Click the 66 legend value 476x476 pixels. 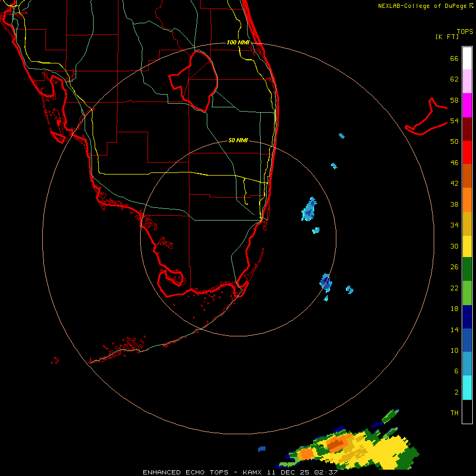click(454, 58)
